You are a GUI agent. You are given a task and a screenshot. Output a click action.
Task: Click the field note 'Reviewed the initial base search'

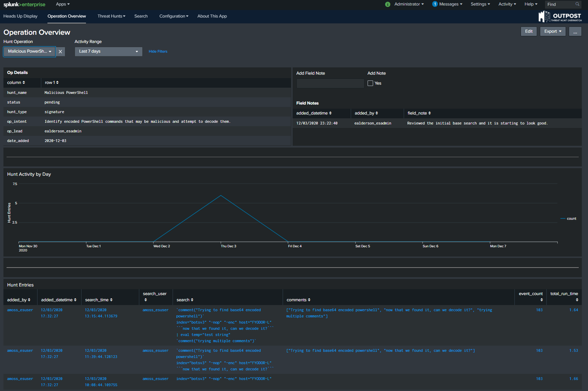[x=478, y=123]
